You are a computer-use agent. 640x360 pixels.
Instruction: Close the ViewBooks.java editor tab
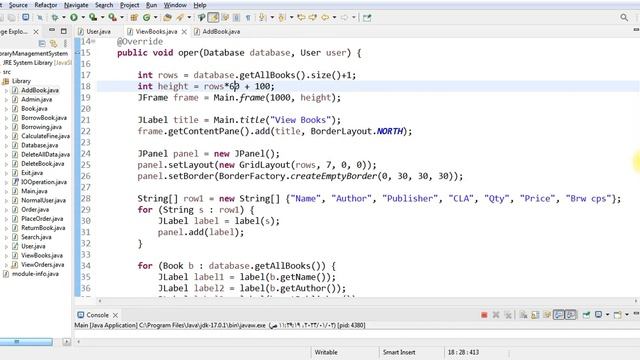[x=184, y=31]
